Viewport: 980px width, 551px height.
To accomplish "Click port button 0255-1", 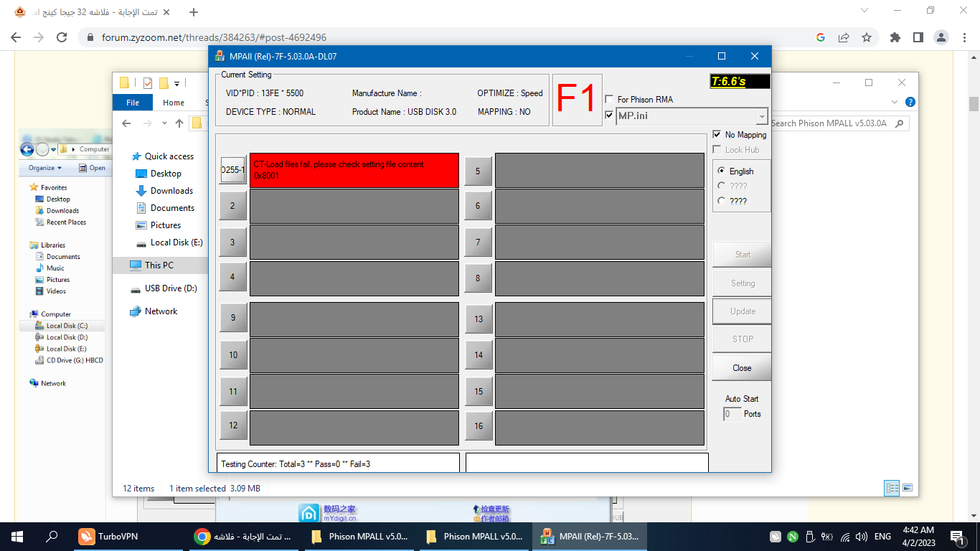I will [x=232, y=170].
